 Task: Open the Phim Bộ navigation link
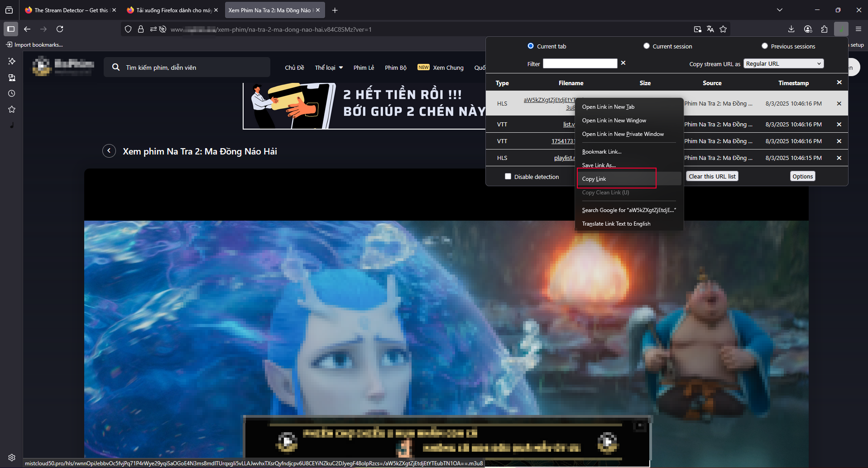pos(396,68)
